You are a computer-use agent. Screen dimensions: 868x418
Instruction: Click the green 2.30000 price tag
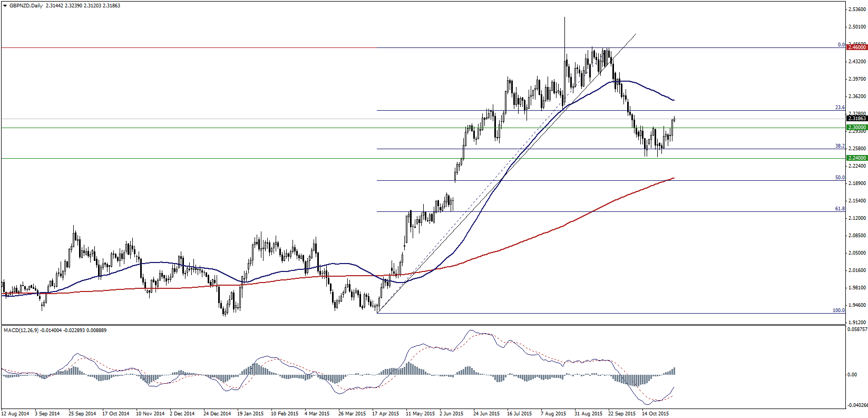[x=856, y=128]
